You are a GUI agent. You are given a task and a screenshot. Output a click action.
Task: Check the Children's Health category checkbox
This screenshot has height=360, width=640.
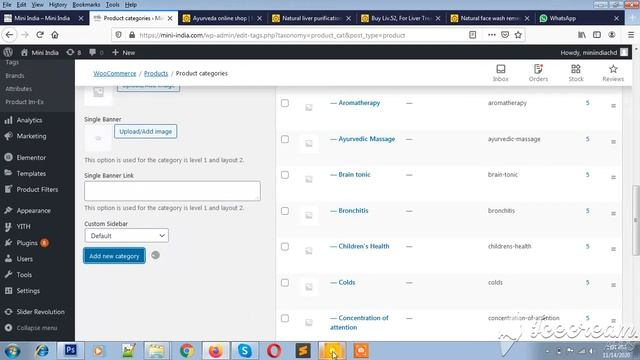pos(285,247)
